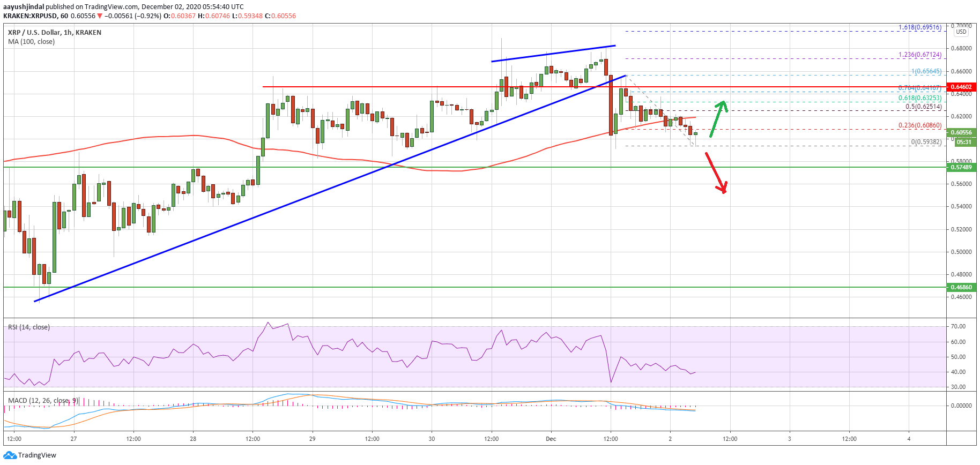Click the Dec date label on time axis
The width and height of the screenshot is (980, 465).
pos(551,439)
